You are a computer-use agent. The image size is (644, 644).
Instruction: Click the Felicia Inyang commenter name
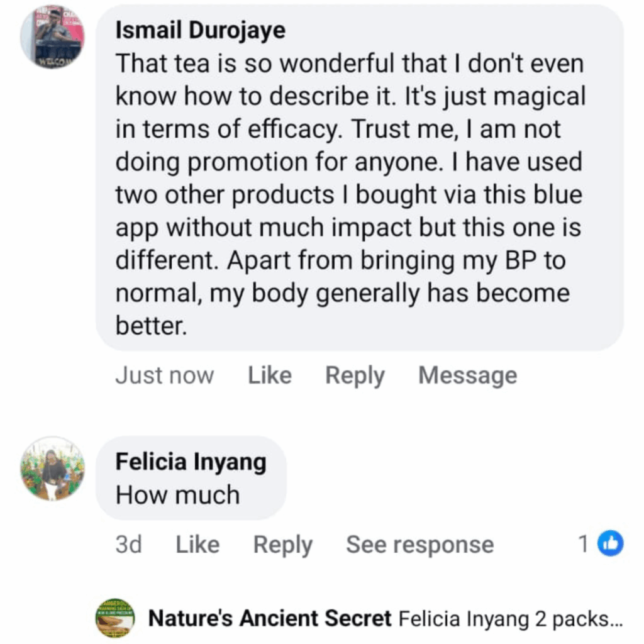191,463
